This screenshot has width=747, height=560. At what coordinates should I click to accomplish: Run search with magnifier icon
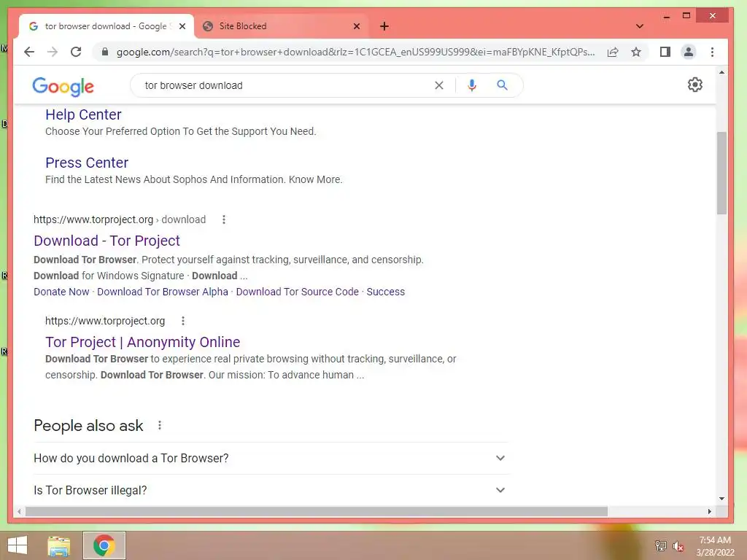tap(502, 85)
